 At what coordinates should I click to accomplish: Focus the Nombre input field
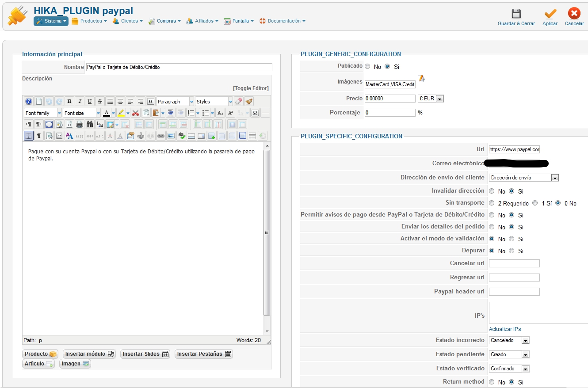point(179,67)
